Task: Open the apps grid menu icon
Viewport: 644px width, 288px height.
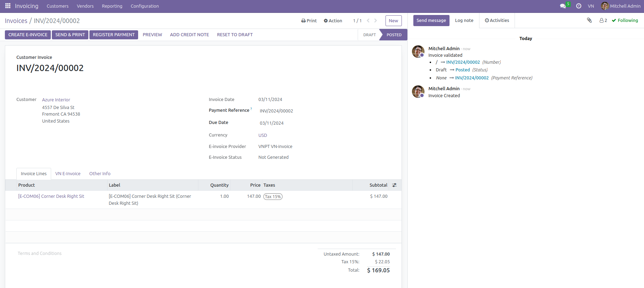Action: pyautogui.click(x=8, y=6)
